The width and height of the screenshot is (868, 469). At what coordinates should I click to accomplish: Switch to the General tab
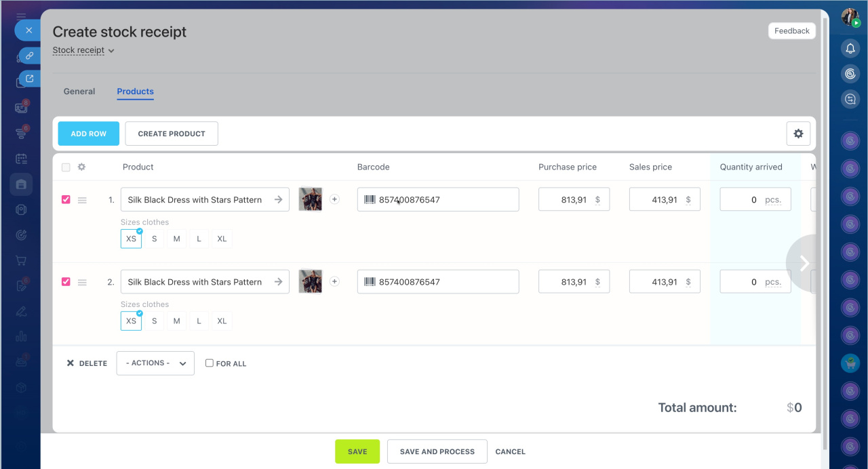click(79, 91)
